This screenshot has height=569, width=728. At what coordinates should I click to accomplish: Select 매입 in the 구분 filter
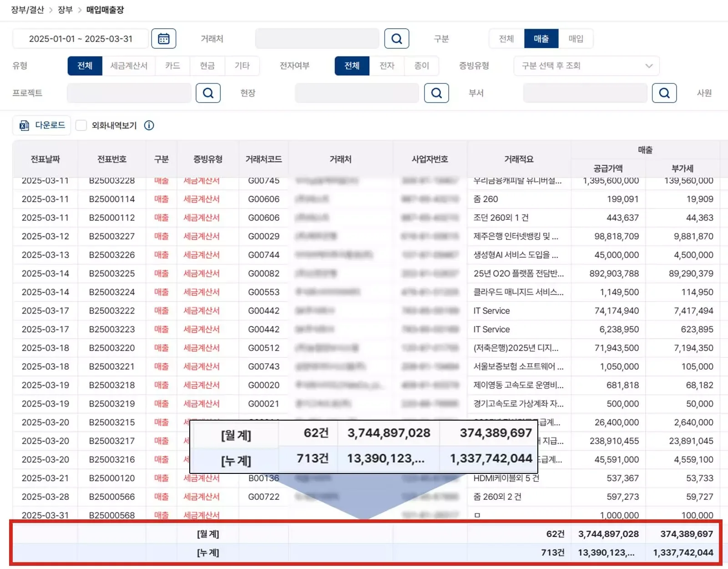576,39
